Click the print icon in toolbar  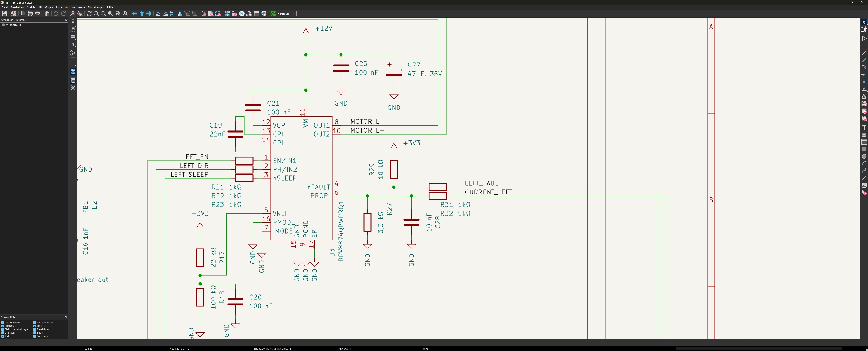30,14
